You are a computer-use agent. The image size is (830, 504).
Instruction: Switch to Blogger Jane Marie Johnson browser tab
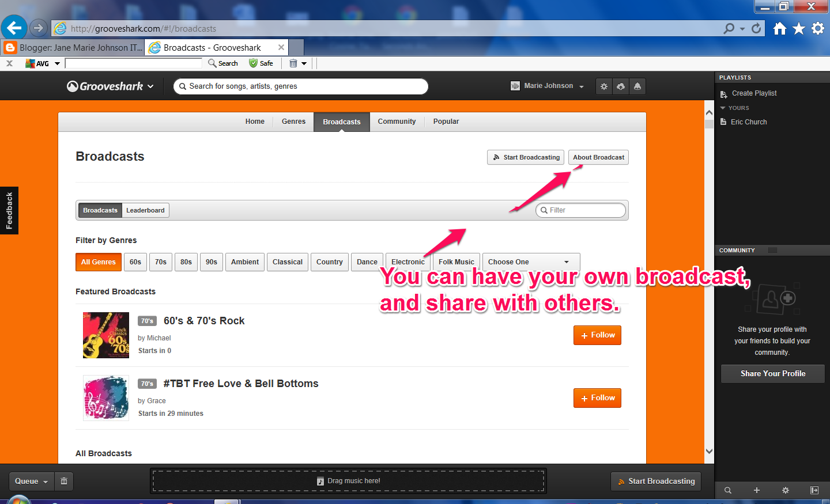73,48
